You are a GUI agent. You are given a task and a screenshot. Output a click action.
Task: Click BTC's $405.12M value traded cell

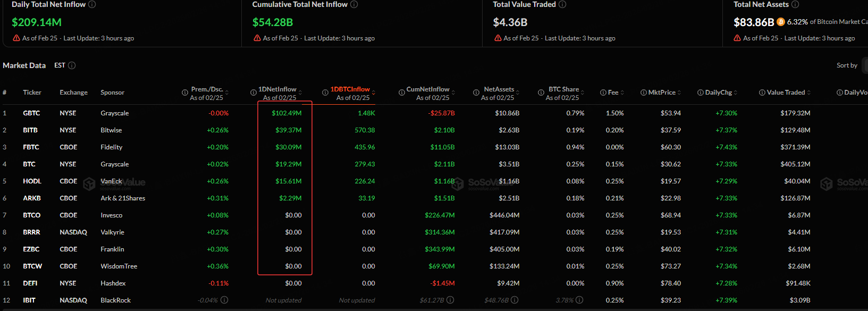(795, 164)
